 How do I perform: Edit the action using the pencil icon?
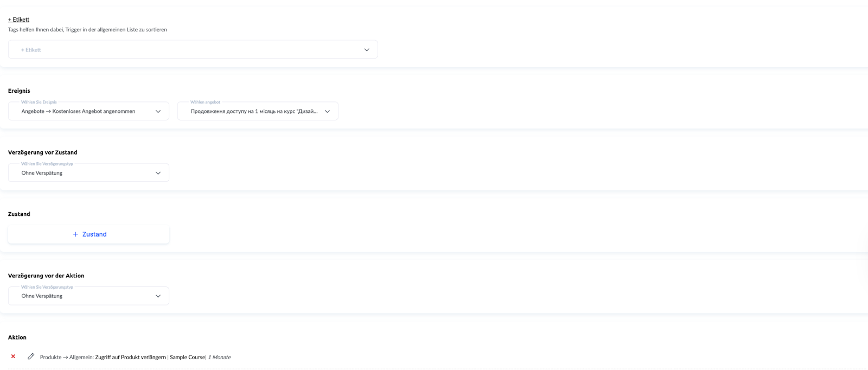point(31,356)
